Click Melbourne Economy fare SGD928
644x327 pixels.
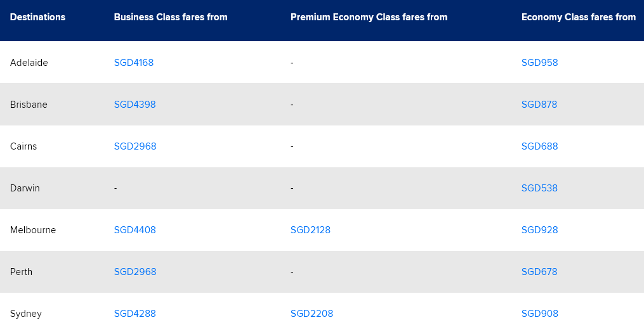pos(539,230)
